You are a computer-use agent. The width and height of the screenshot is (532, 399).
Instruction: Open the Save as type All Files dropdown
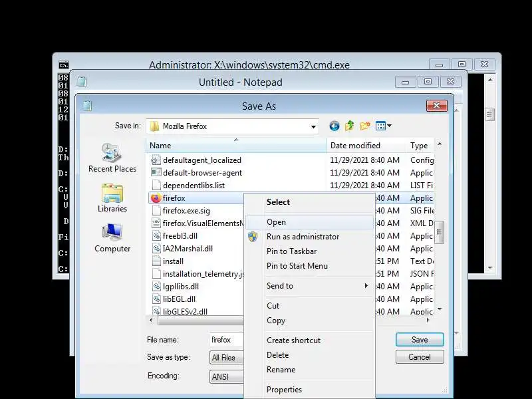pyautogui.click(x=227, y=358)
